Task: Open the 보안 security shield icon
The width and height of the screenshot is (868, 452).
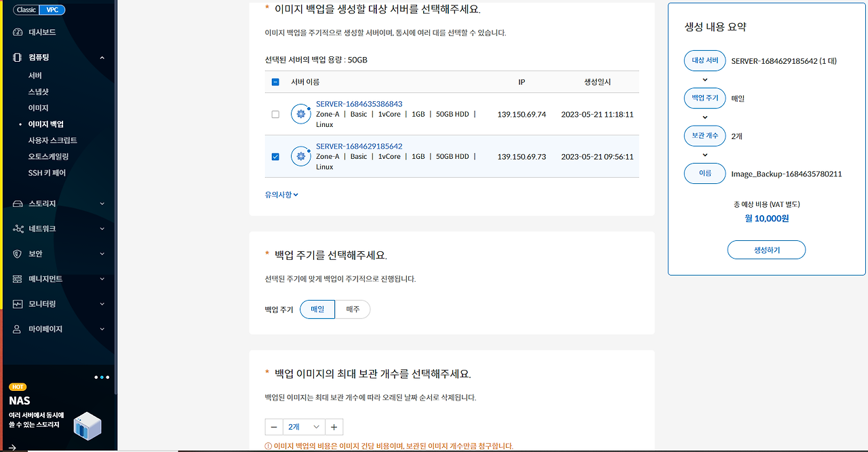Action: click(x=16, y=253)
